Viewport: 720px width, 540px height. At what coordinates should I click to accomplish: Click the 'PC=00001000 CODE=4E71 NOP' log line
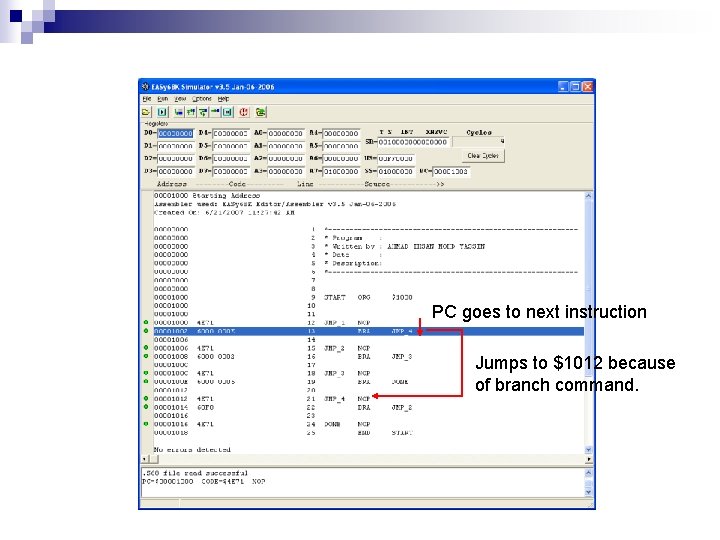[x=203, y=482]
